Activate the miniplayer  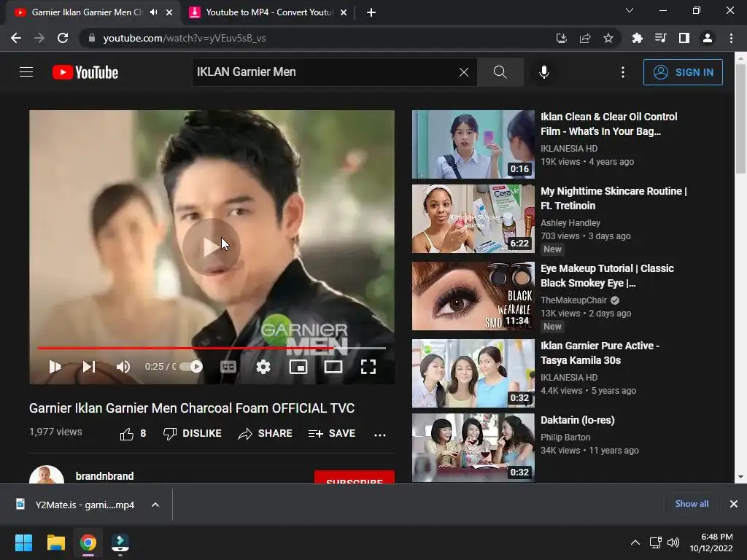298,367
